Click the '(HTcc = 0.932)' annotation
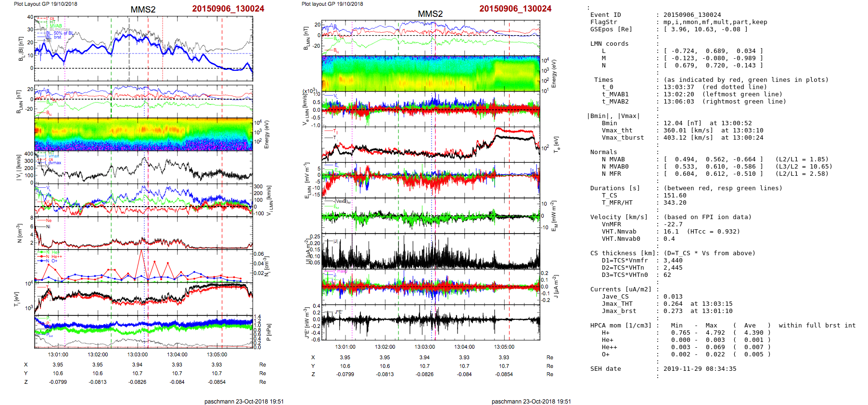Image resolution: width=868 pixels, height=405 pixels. tap(713, 232)
